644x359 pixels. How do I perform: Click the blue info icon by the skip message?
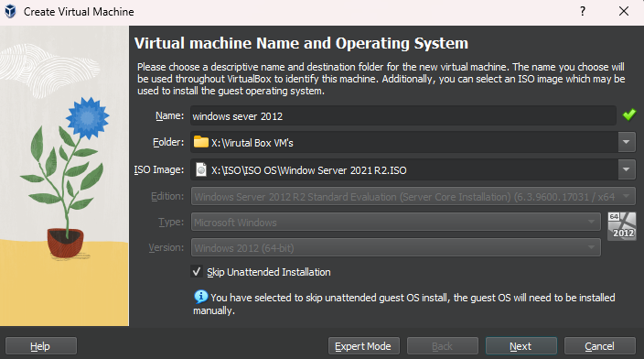coord(201,297)
